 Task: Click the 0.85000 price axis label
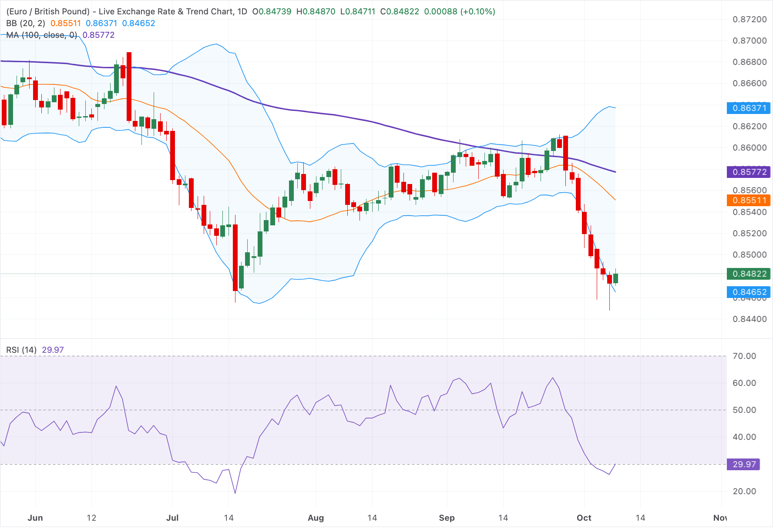749,254
